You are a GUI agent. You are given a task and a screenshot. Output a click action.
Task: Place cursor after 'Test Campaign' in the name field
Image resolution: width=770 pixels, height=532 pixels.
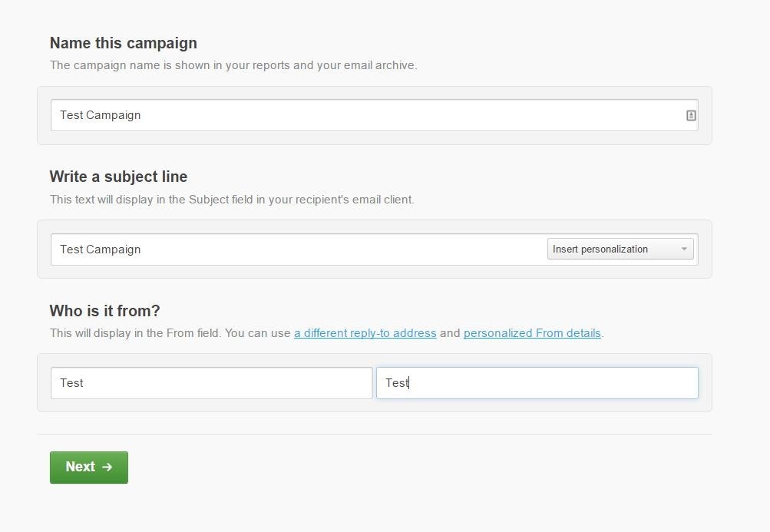(x=142, y=115)
